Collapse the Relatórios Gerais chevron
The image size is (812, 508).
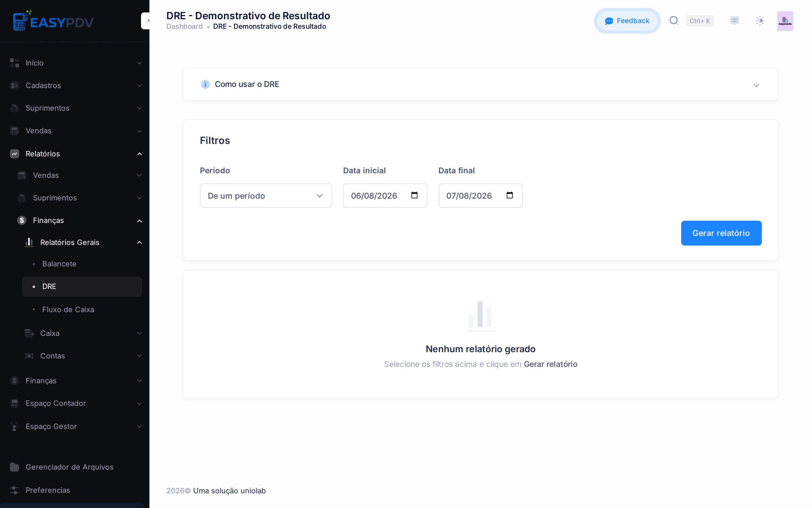click(x=140, y=242)
